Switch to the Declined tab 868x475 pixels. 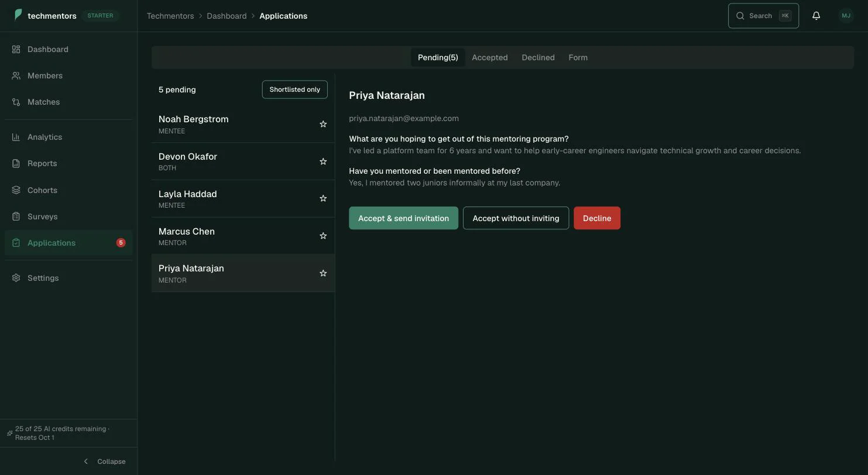538,57
